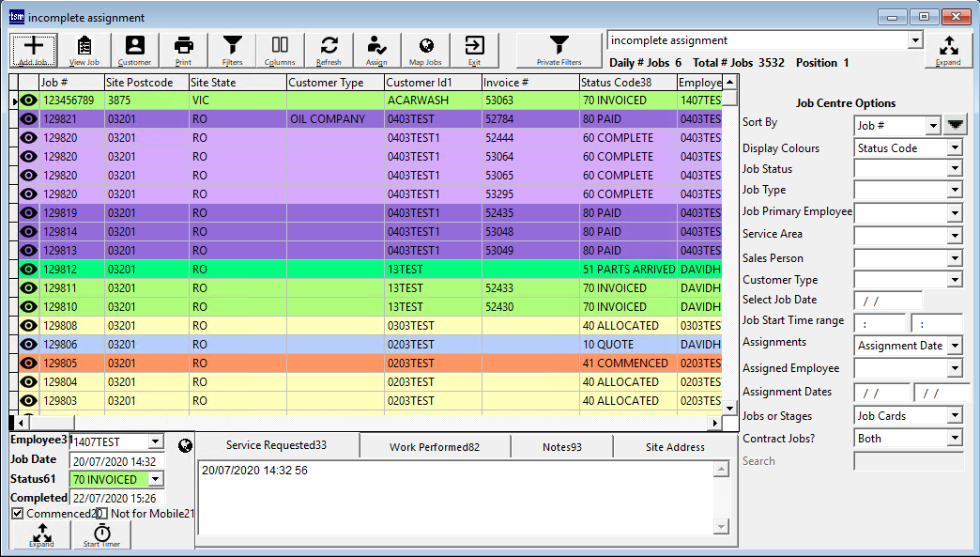Open the View Job clipboard icon

[x=84, y=50]
